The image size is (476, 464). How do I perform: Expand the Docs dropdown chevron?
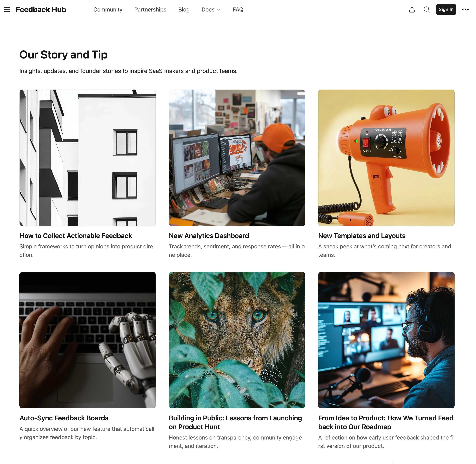coord(219,9)
